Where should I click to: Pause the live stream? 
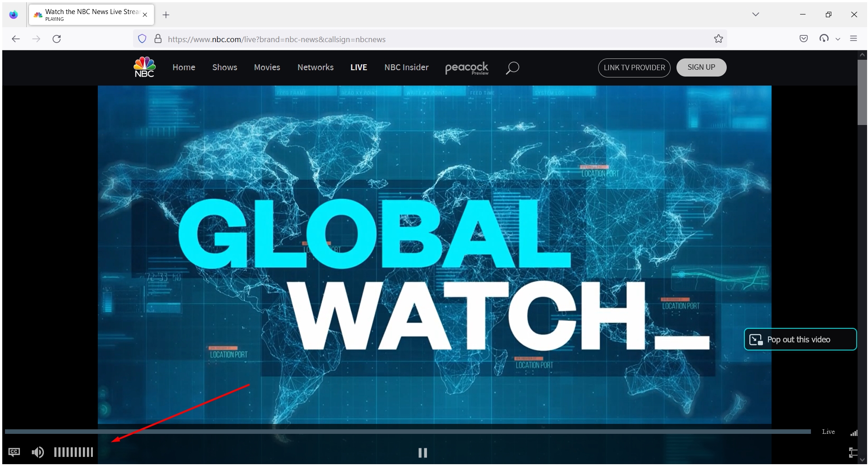[x=422, y=452]
